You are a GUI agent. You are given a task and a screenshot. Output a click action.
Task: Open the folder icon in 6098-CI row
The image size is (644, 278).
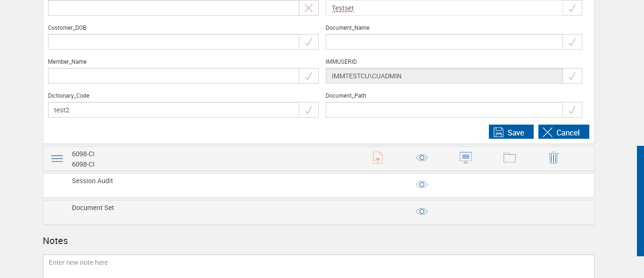click(x=510, y=158)
